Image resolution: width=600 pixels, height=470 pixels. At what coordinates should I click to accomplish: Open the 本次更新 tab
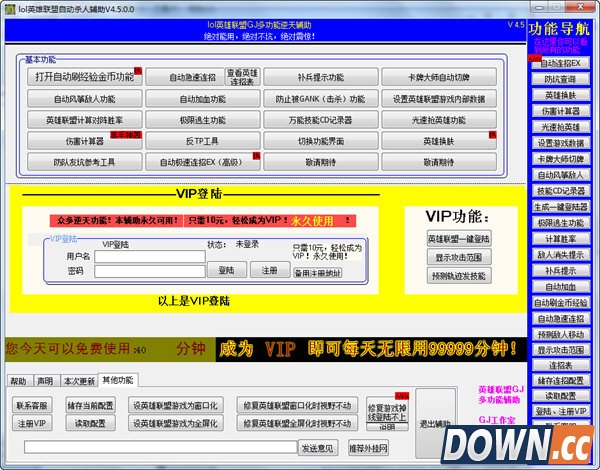[x=79, y=381]
